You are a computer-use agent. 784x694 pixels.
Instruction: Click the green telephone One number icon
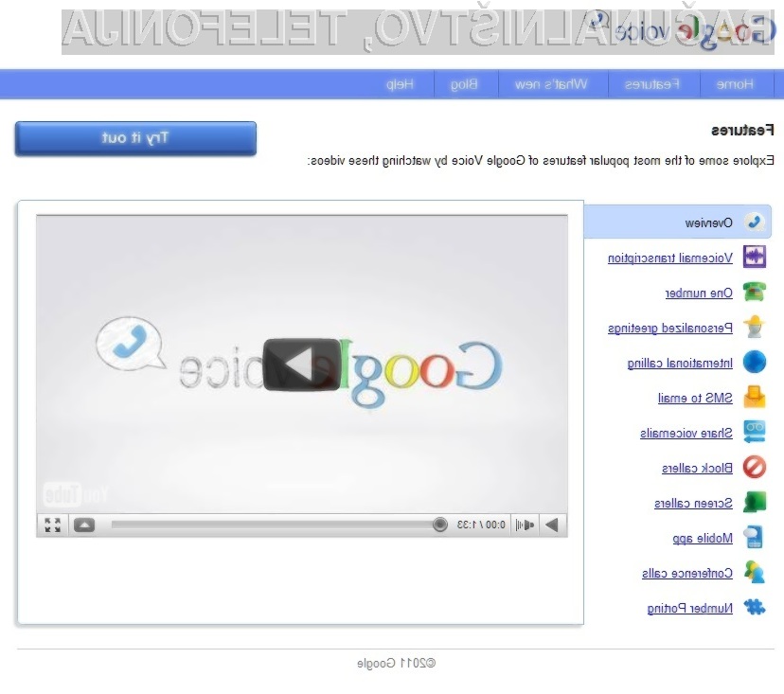pyautogui.click(x=754, y=292)
